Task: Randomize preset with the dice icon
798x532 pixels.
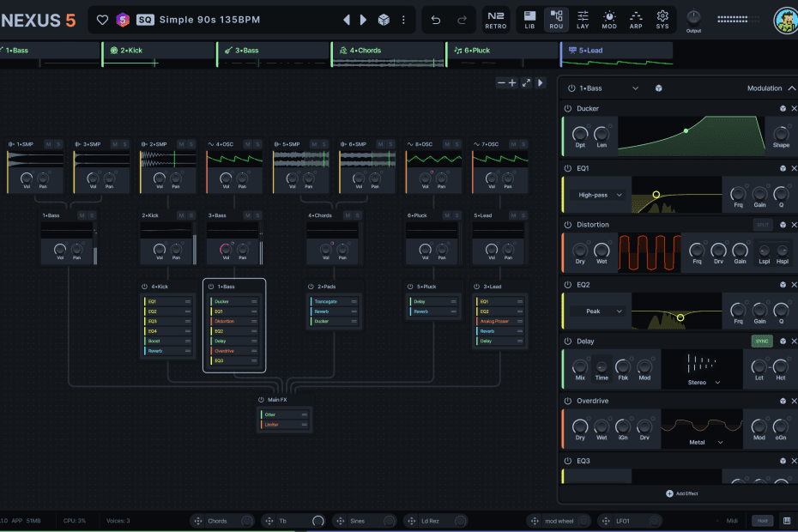Action: click(x=384, y=20)
